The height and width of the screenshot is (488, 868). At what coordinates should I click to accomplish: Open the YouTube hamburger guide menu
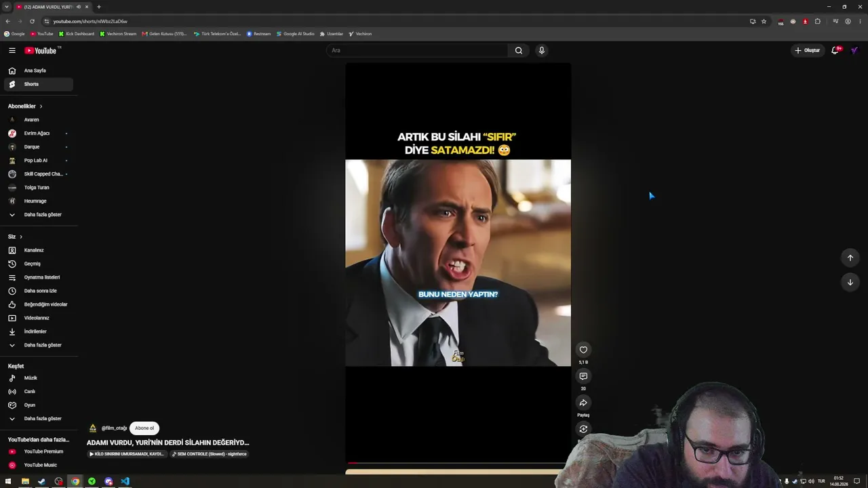pyautogui.click(x=12, y=50)
